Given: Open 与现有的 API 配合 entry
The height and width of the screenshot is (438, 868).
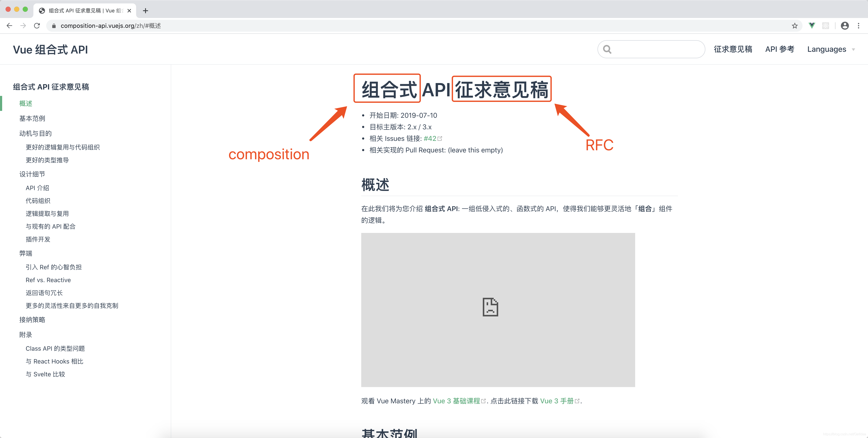Looking at the screenshot, I should pos(51,226).
